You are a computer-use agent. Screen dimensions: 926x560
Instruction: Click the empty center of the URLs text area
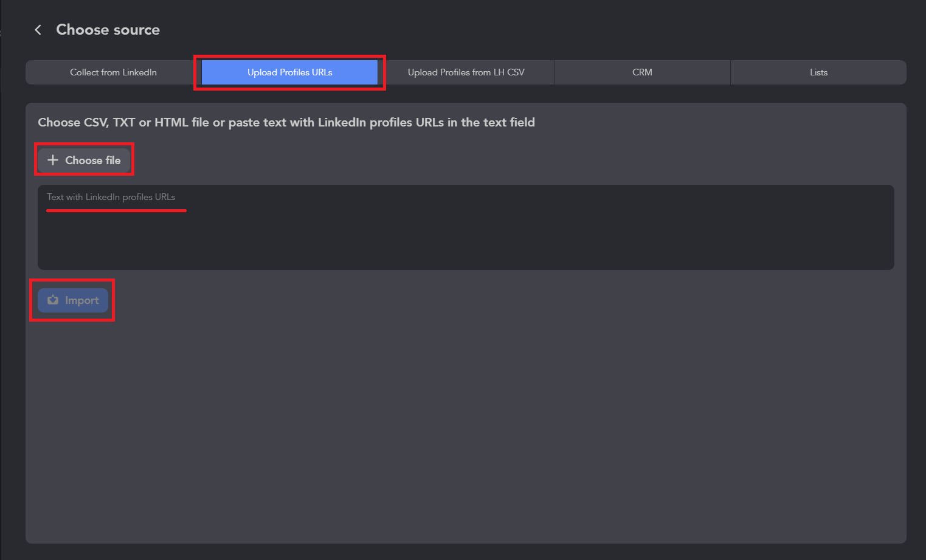pos(466,237)
